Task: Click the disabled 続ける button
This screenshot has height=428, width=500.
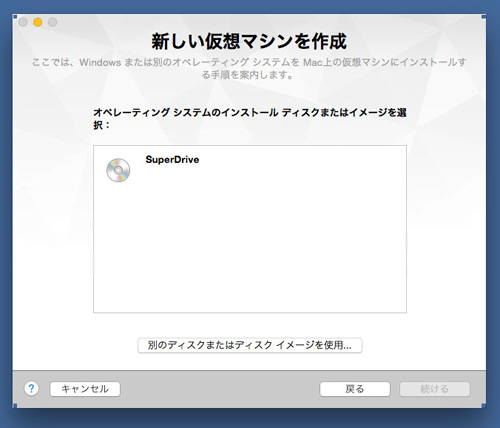Action: [x=435, y=389]
